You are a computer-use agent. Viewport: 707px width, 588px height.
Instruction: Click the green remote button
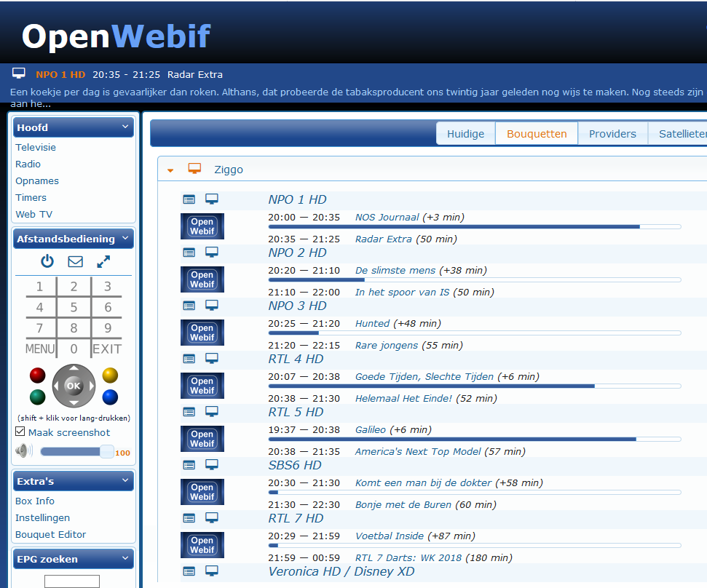[37, 397]
